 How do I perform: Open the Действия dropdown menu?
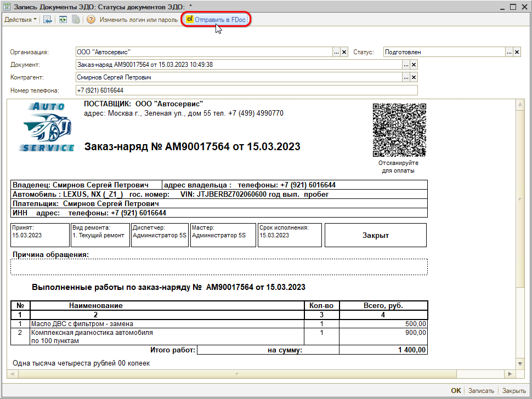tap(20, 20)
